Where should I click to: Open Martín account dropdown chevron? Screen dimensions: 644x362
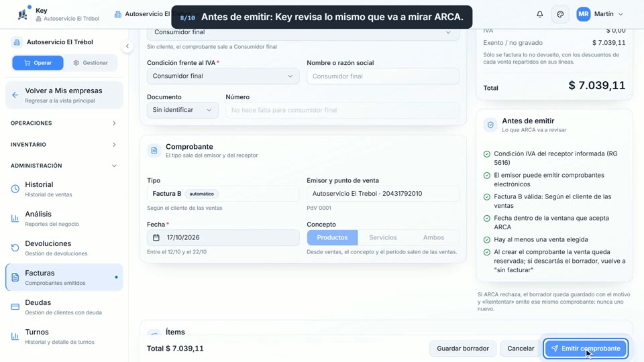(621, 14)
